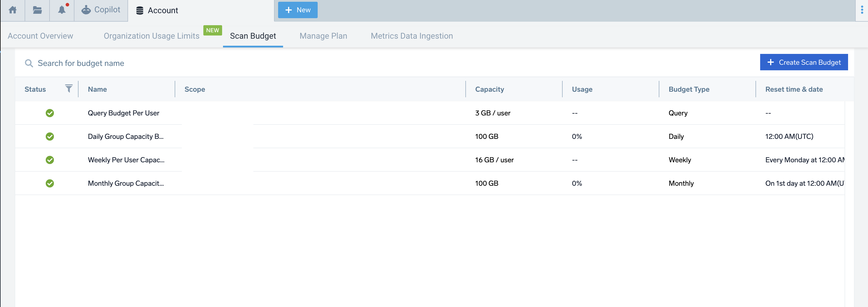Click the three-dot menu in top bar
The width and height of the screenshot is (868, 307).
[862, 10]
